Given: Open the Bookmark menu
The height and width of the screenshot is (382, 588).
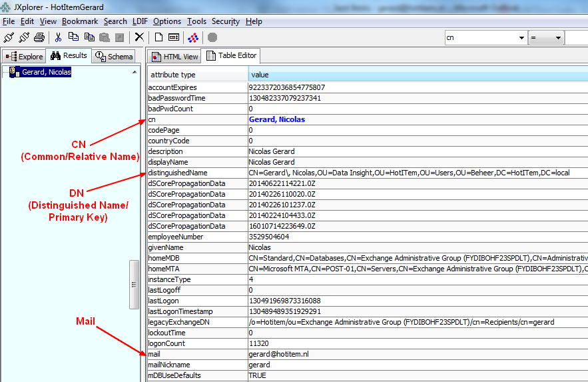Looking at the screenshot, I should pos(80,21).
